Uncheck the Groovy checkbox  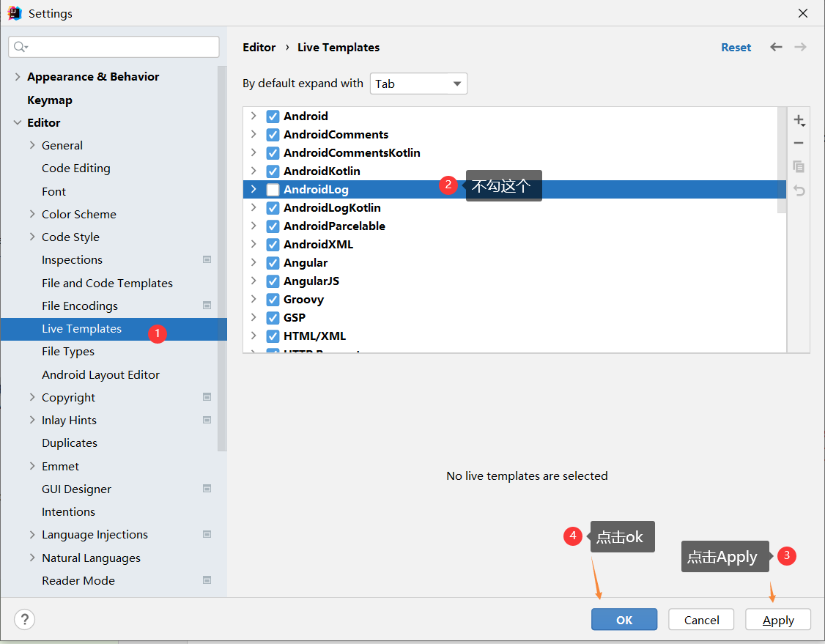point(273,300)
